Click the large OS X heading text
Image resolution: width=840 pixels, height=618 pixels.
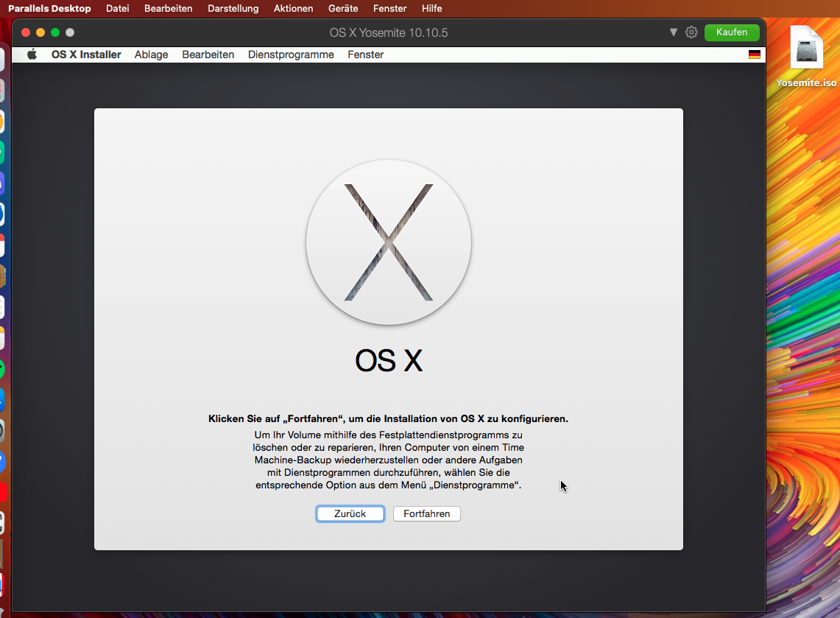(389, 361)
